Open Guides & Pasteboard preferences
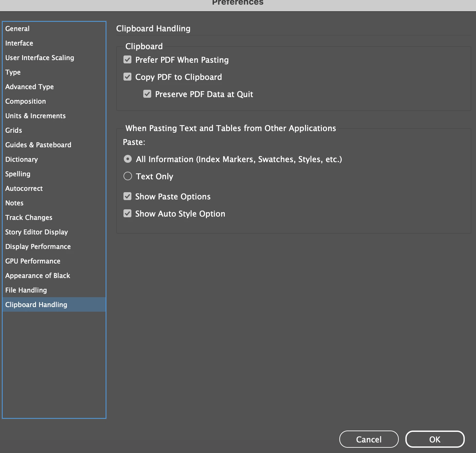Viewport: 476px width, 453px height. click(x=54, y=145)
